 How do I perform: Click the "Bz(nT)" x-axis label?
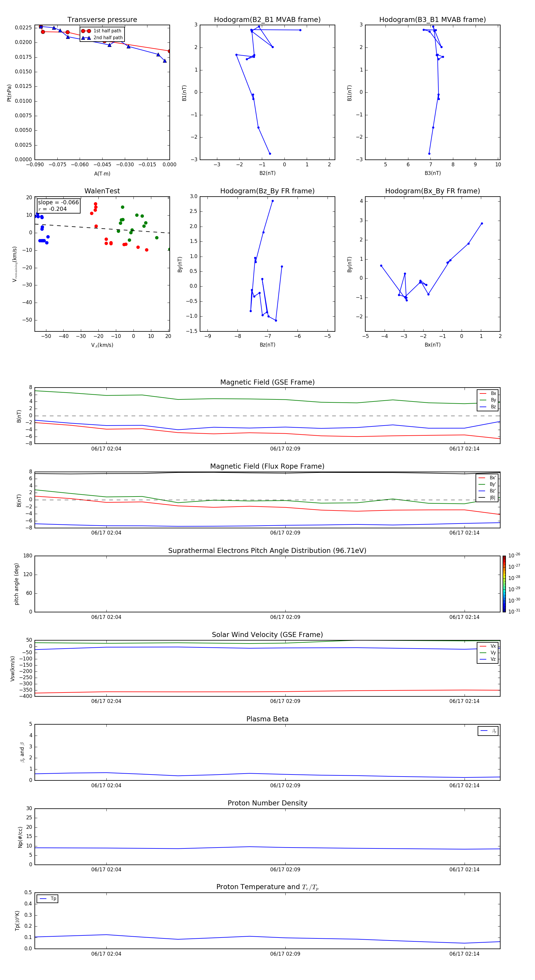point(267,345)
